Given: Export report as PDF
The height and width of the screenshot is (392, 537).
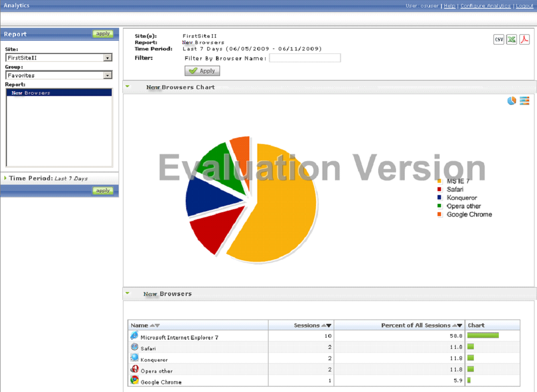Looking at the screenshot, I should (524, 39).
